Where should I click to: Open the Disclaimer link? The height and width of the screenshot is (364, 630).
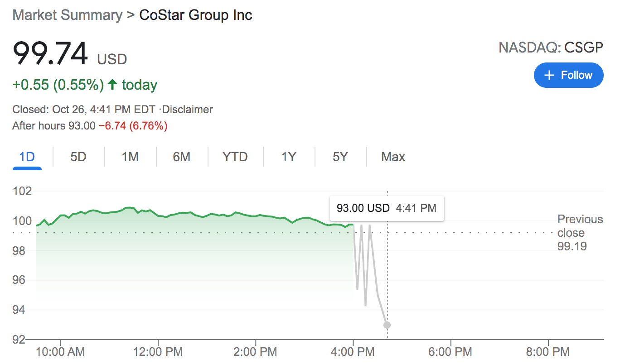(x=188, y=110)
